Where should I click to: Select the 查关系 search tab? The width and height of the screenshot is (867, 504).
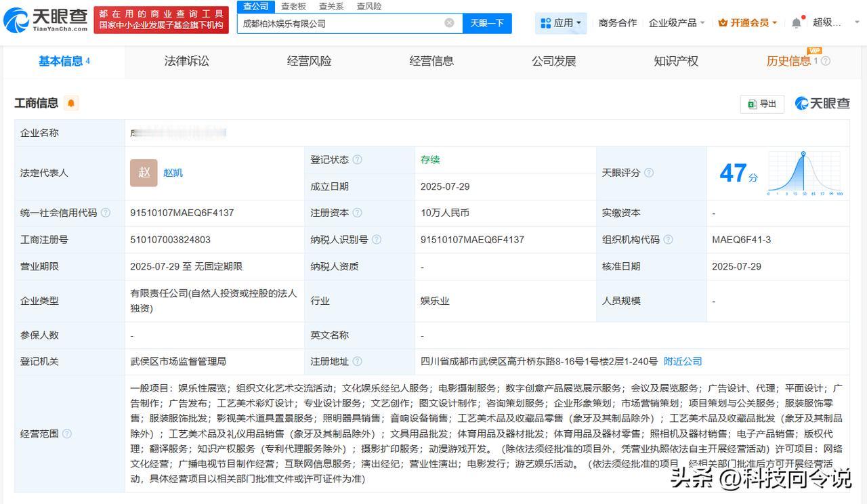(x=331, y=6)
